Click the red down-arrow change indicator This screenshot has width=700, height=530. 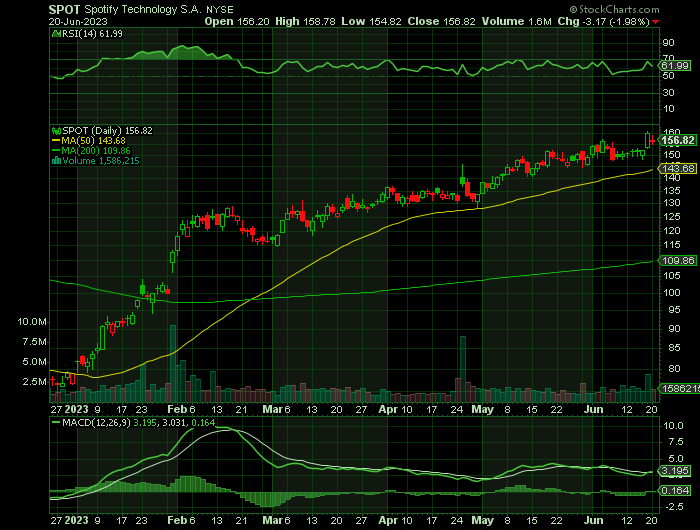tap(655, 22)
